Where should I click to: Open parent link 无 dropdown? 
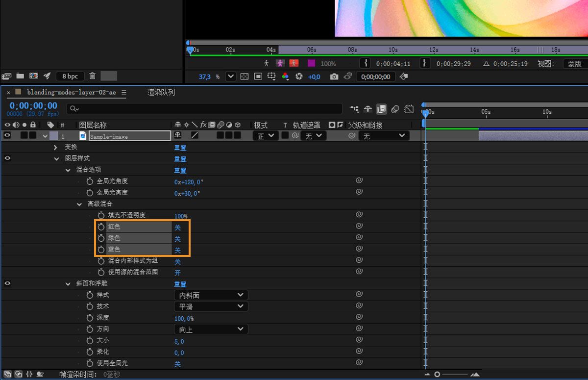coord(384,136)
